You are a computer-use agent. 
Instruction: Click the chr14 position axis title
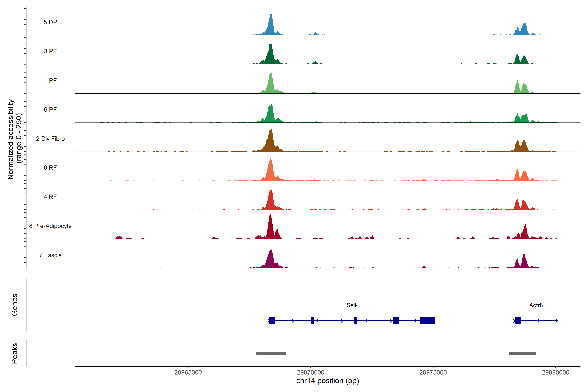327,381
